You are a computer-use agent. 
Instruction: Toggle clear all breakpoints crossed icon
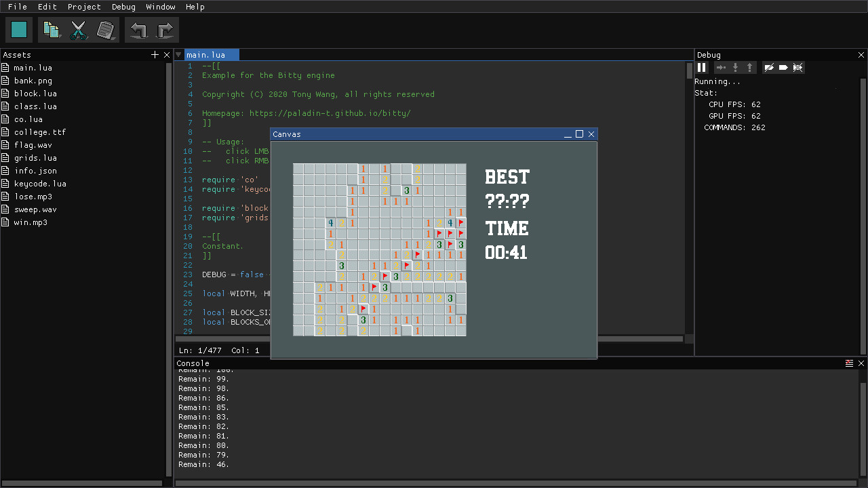point(797,67)
